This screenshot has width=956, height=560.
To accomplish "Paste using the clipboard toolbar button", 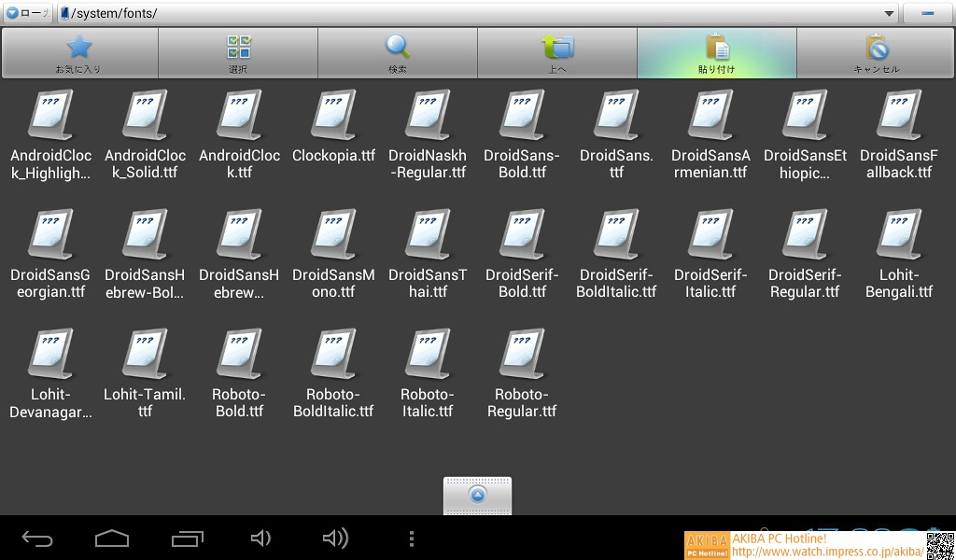I will 717,53.
